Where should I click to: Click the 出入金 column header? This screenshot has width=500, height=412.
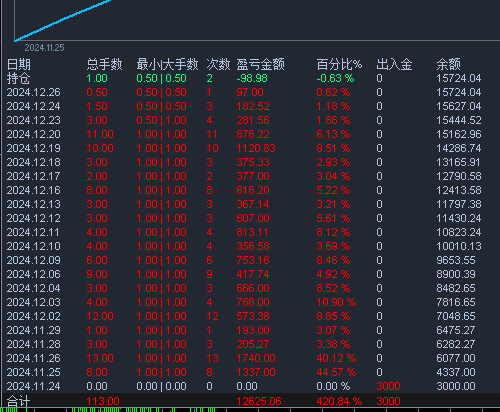pos(394,64)
